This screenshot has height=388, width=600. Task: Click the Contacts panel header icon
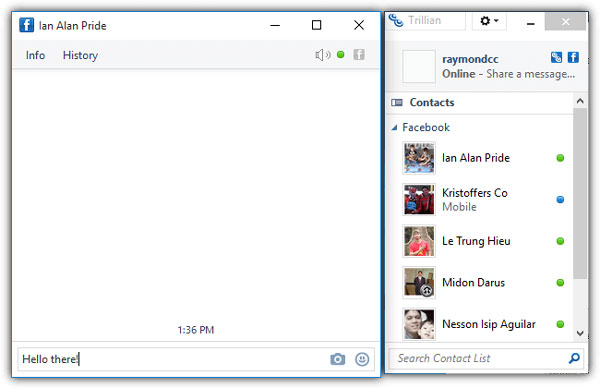coord(397,103)
